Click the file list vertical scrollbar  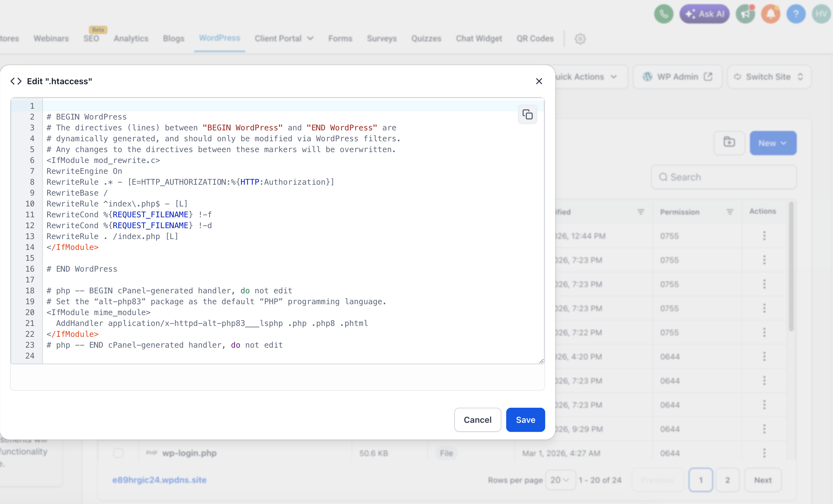(x=791, y=267)
